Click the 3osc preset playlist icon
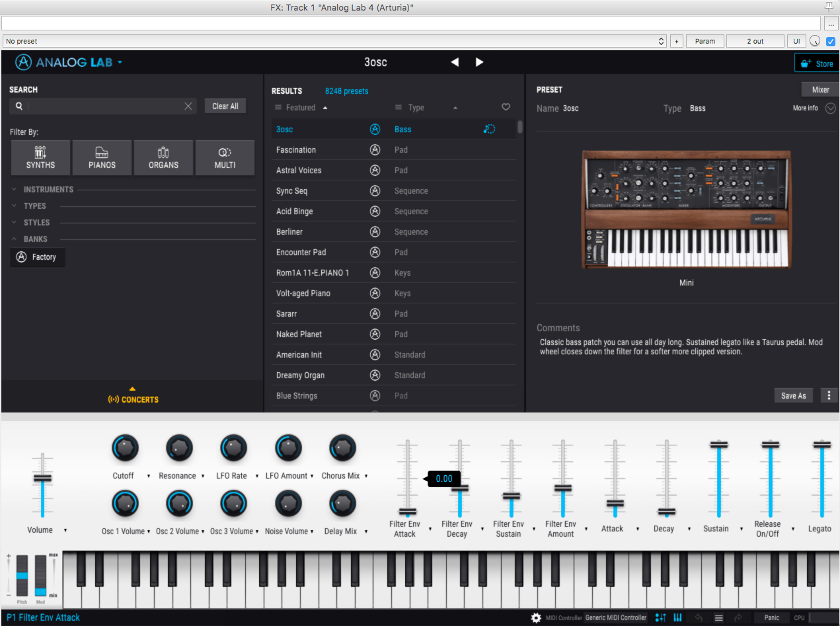This screenshot has width=840, height=626. click(489, 129)
